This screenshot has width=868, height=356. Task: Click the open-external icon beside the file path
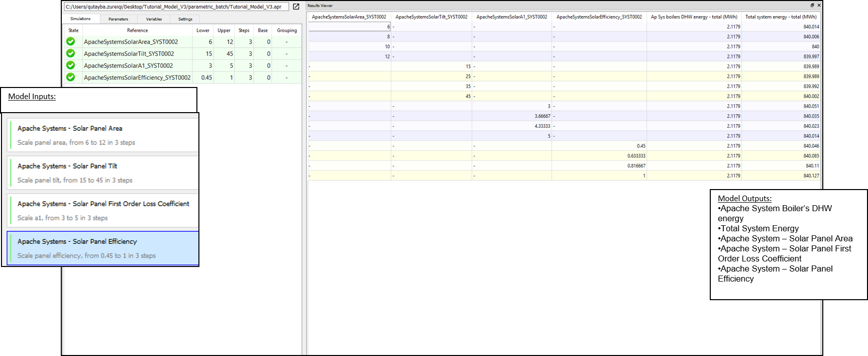click(296, 7)
